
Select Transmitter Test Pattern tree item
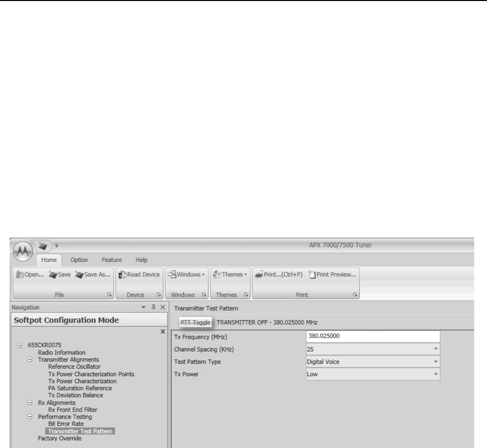(x=80, y=431)
